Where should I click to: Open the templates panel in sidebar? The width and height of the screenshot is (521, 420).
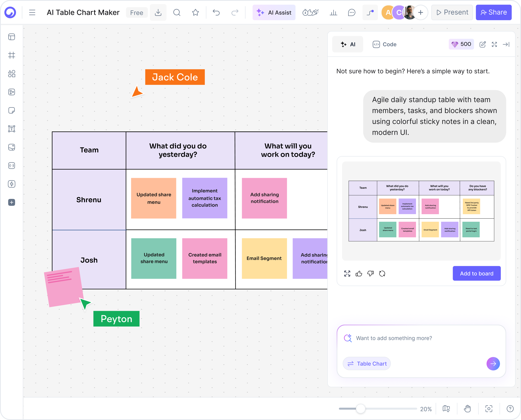click(x=12, y=37)
